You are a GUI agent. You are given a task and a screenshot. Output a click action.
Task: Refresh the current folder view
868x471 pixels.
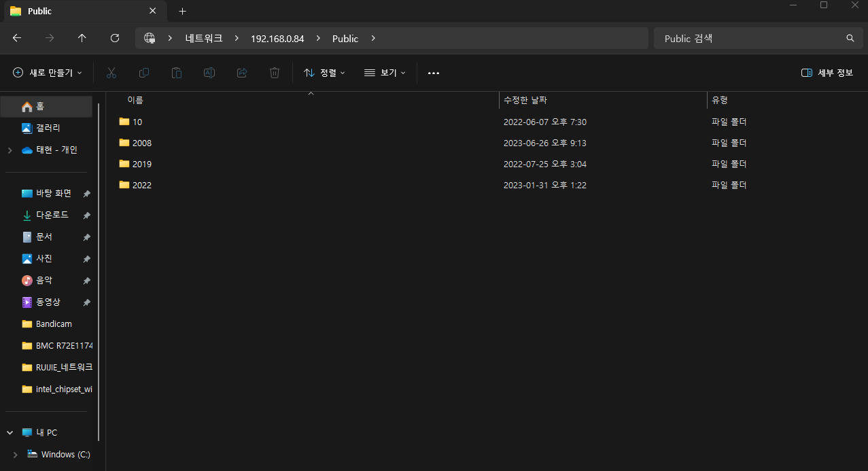point(115,38)
